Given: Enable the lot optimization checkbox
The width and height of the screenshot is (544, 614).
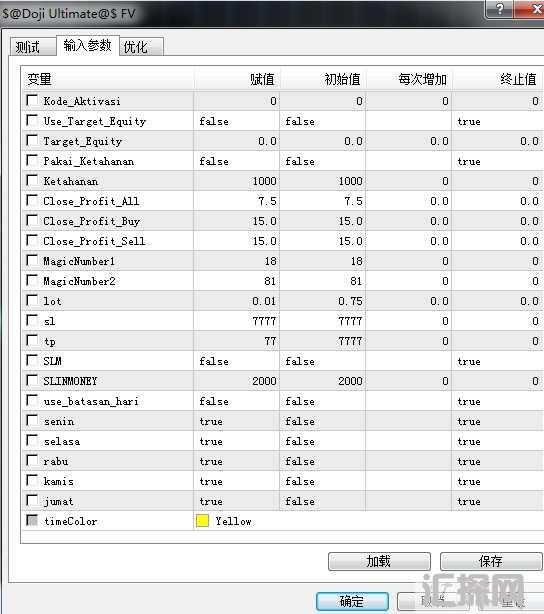Looking at the screenshot, I should (x=32, y=300).
